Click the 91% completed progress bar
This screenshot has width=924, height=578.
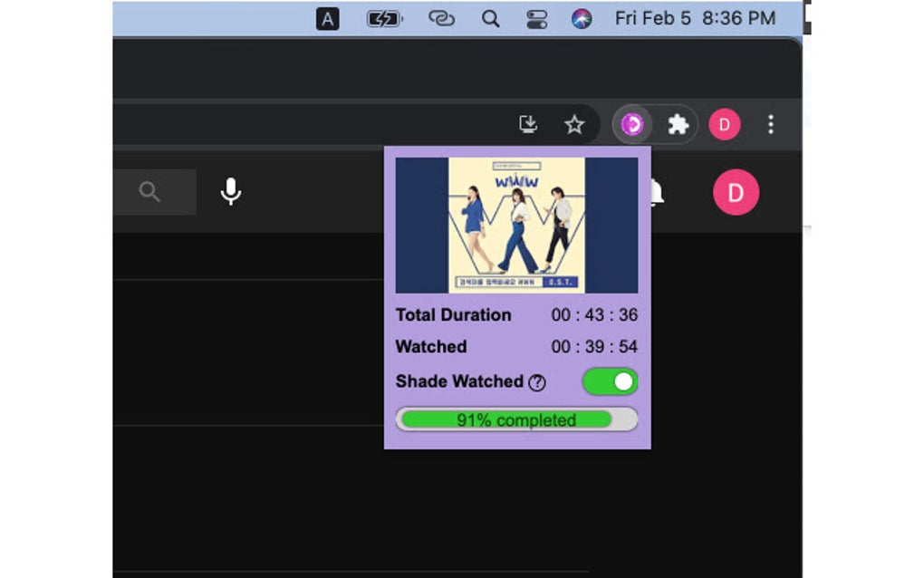[516, 419]
